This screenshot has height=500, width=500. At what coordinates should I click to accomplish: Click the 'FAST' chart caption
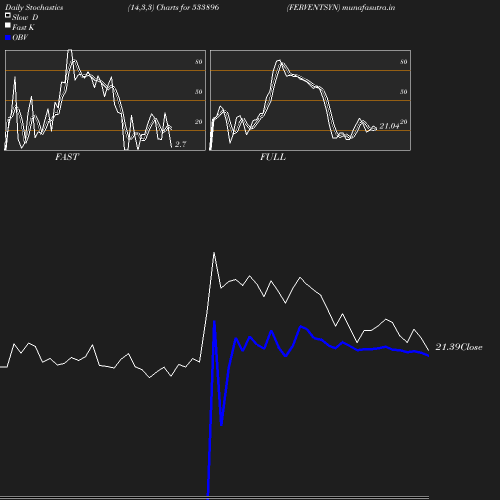point(67,157)
